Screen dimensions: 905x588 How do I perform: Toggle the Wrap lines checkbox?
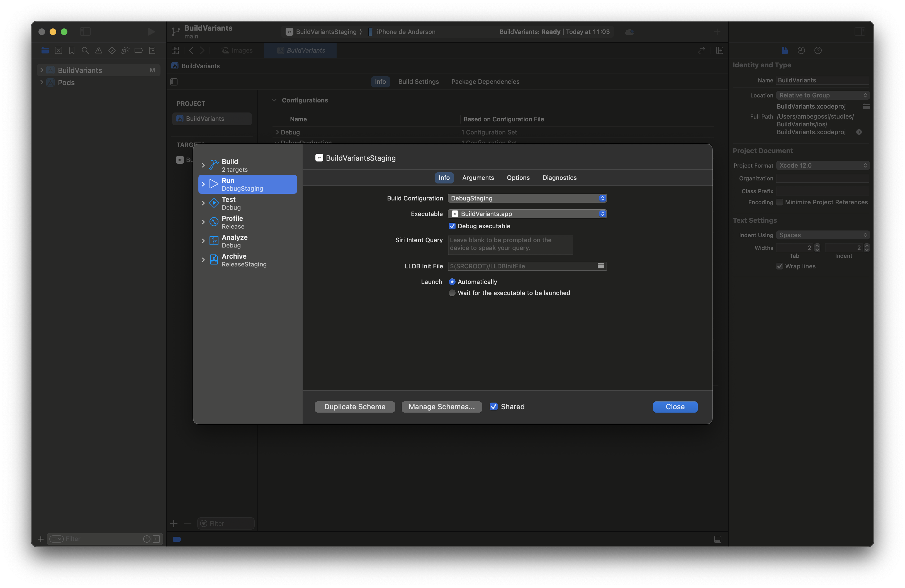coord(780,266)
